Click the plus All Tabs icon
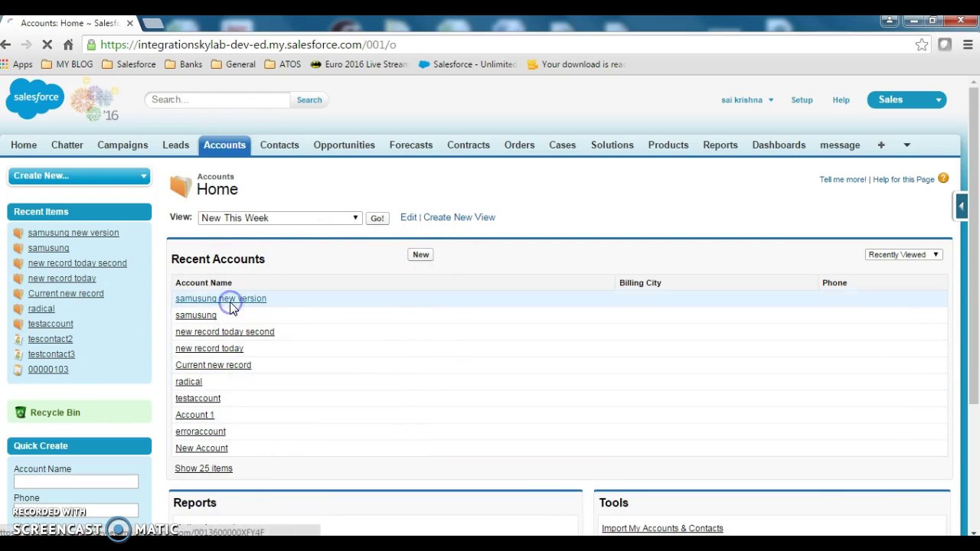980x551 pixels. (x=881, y=145)
